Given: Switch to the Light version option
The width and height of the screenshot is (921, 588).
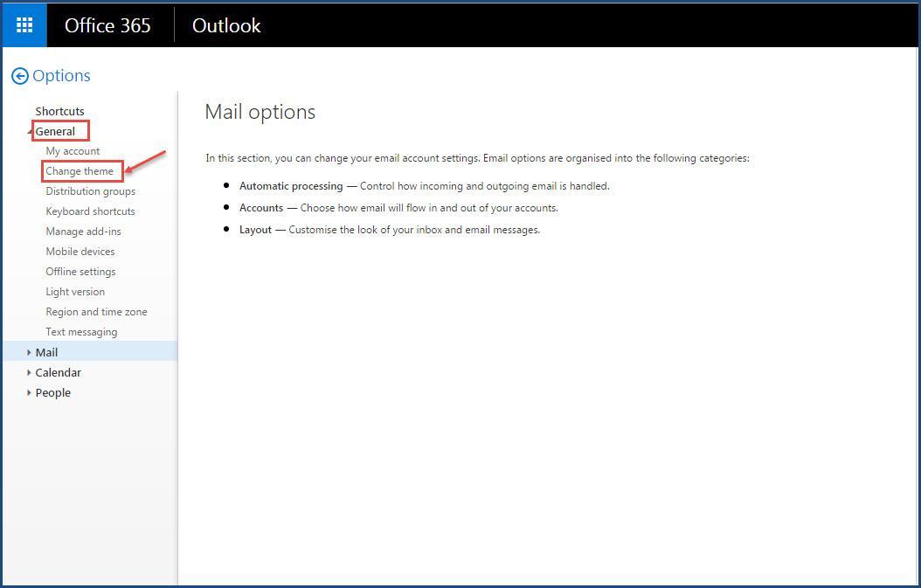Looking at the screenshot, I should (x=75, y=291).
